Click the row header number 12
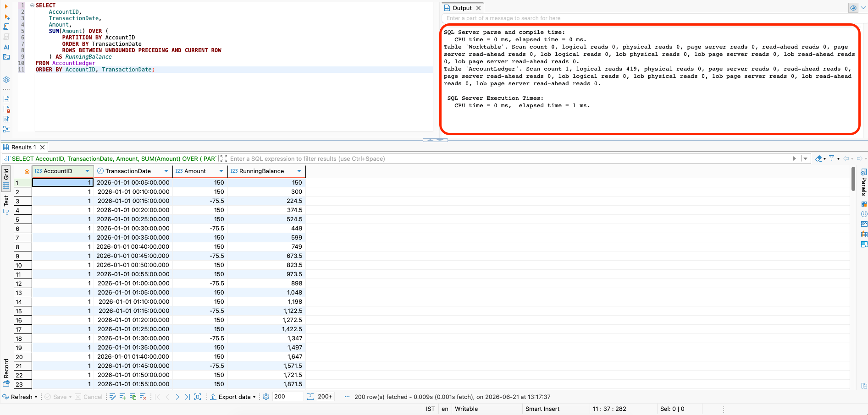The width and height of the screenshot is (868, 415). coord(22,284)
